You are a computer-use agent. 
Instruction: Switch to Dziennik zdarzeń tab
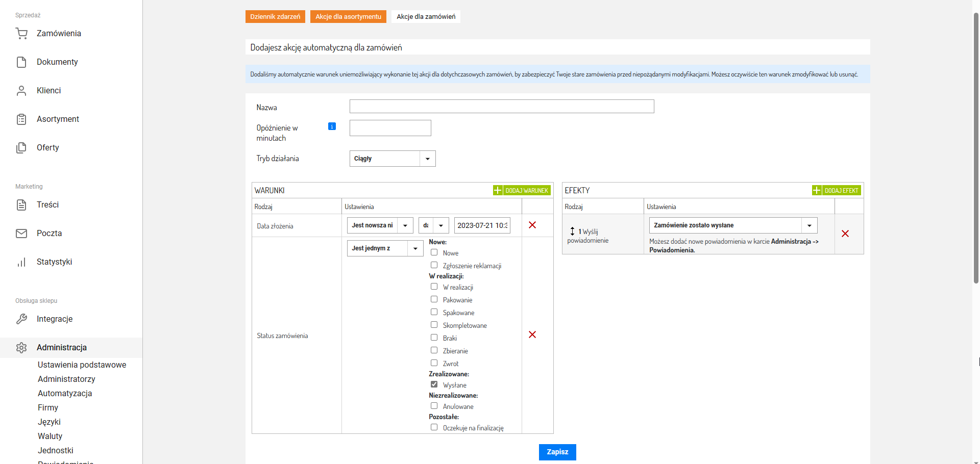[275, 17]
